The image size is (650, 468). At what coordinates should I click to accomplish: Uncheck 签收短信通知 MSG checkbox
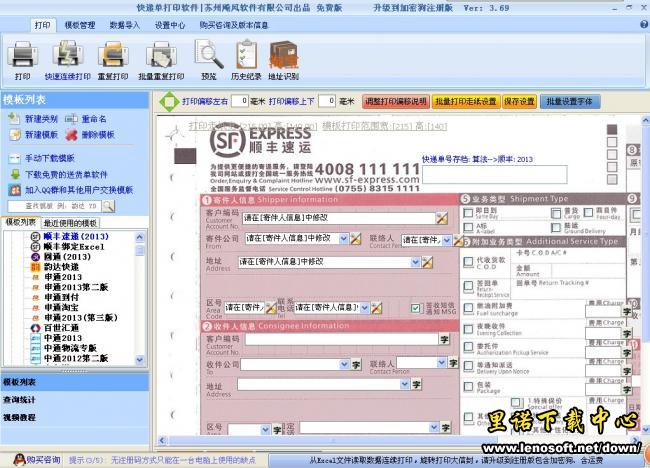416,308
